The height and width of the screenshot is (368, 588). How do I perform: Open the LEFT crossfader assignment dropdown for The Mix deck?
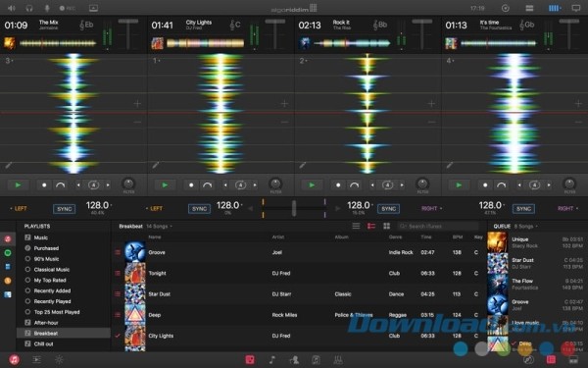click(x=19, y=208)
